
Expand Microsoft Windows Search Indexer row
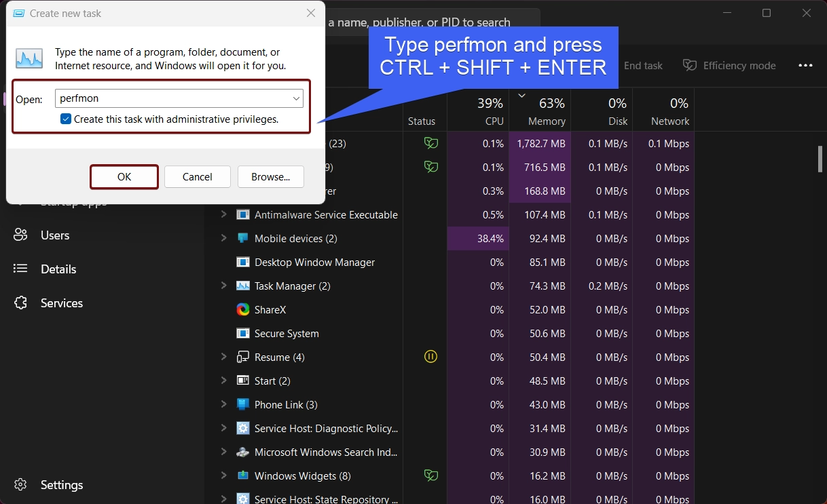223,452
